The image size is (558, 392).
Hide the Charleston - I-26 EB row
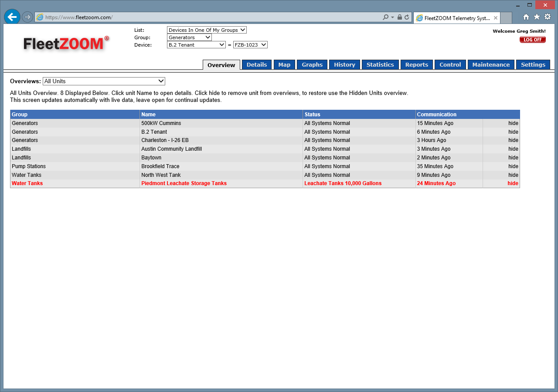pos(513,140)
